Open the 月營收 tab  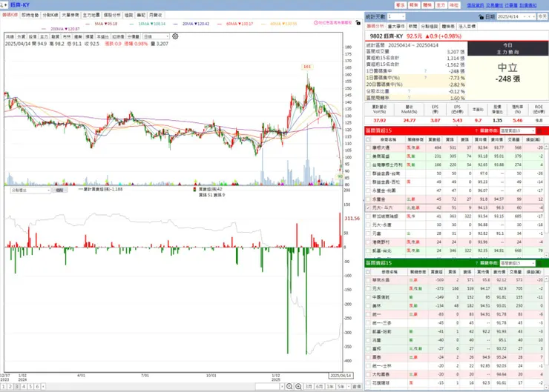click(156, 15)
